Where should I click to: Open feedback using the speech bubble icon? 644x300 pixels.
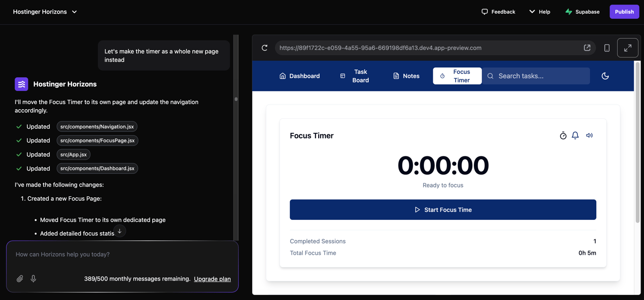[x=485, y=11]
